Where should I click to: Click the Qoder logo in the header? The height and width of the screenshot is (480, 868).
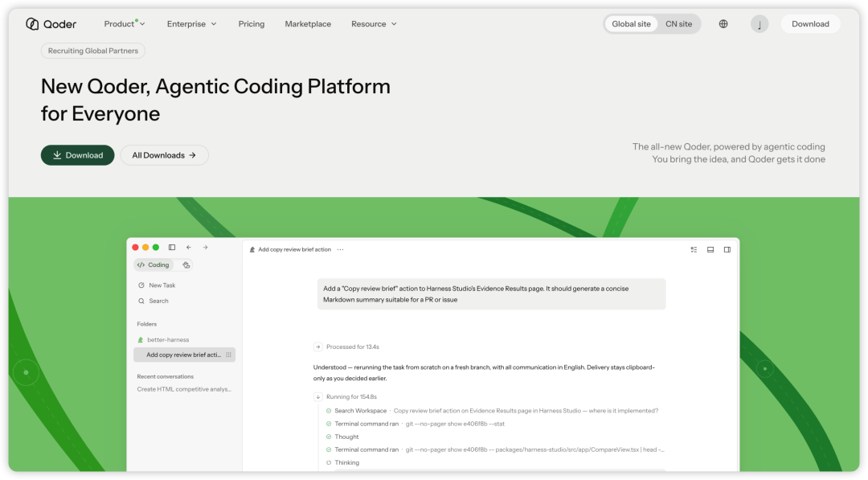coord(51,24)
